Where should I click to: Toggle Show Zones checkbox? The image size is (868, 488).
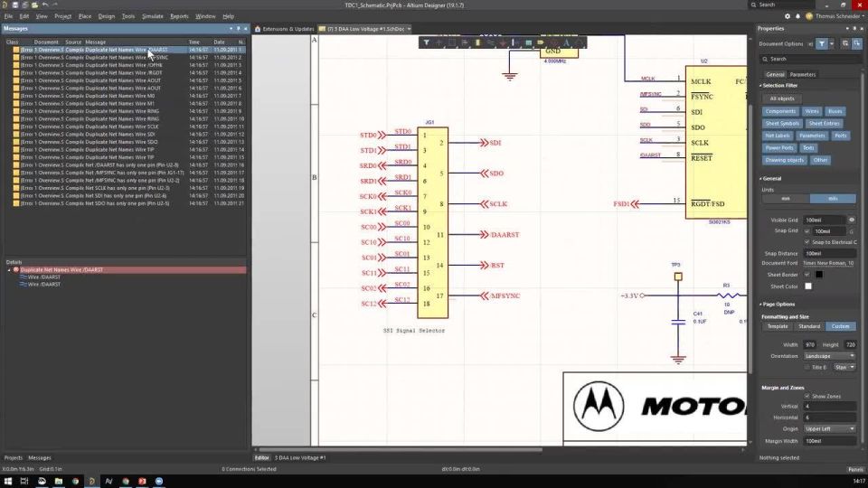807,396
